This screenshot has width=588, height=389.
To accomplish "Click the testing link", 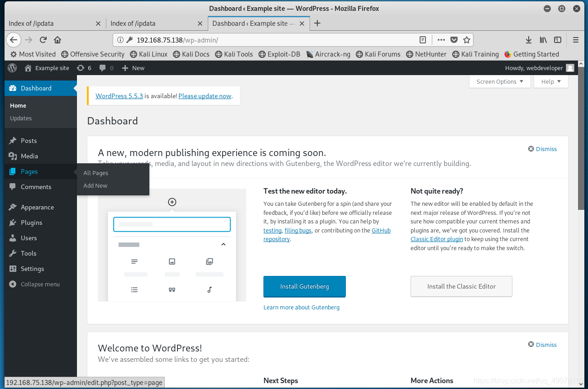I will tap(272, 230).
